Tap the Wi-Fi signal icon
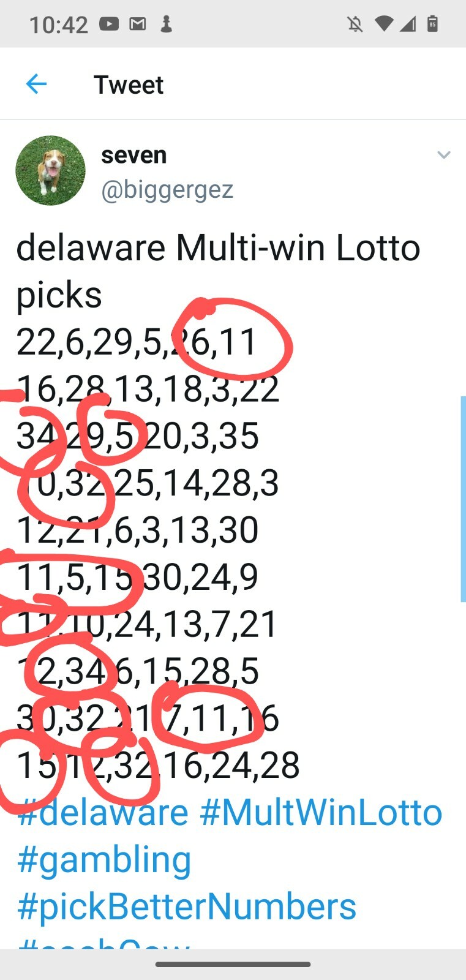The image size is (466, 980). click(x=384, y=24)
